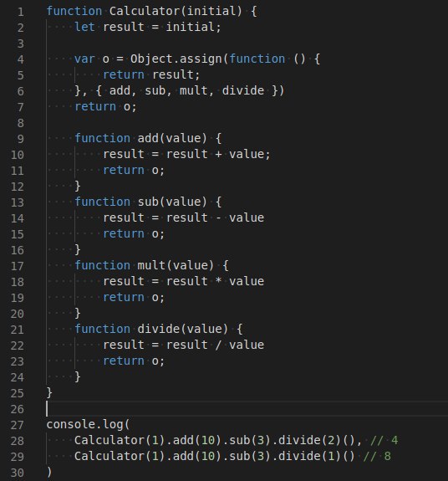Image resolution: width=448 pixels, height=481 pixels.
Task: Place cursor on empty line 26
Action: (247, 408)
